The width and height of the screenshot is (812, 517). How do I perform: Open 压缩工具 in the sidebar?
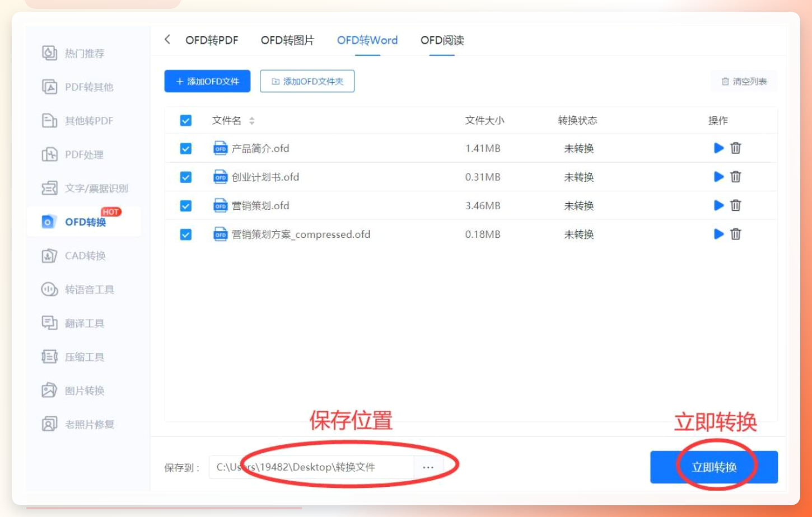[73, 356]
